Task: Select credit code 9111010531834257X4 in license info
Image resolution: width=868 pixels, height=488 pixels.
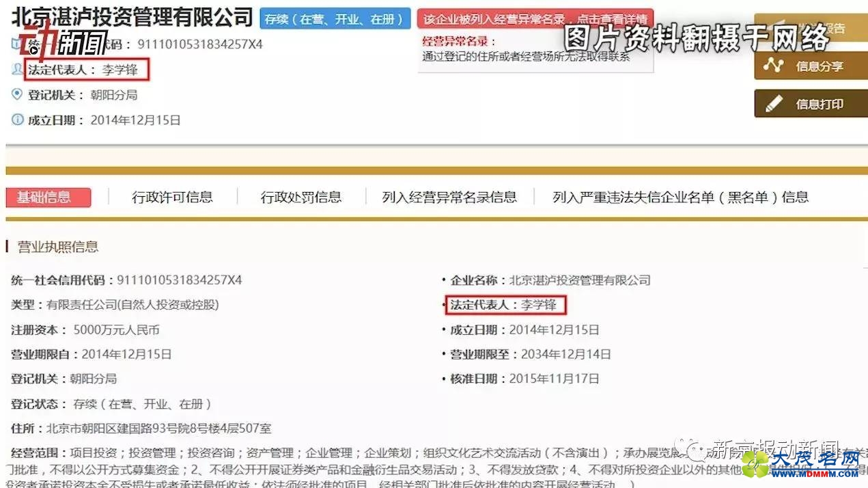Action: (x=180, y=280)
